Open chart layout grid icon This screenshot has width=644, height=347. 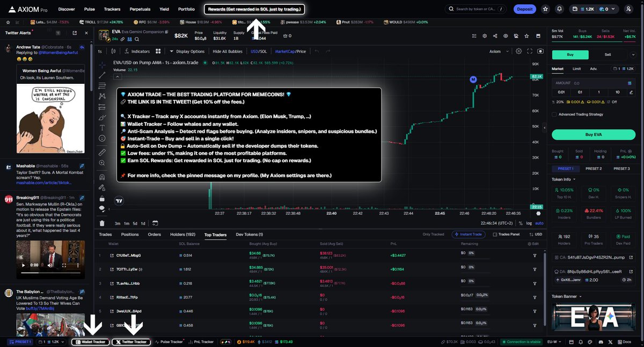click(x=158, y=52)
